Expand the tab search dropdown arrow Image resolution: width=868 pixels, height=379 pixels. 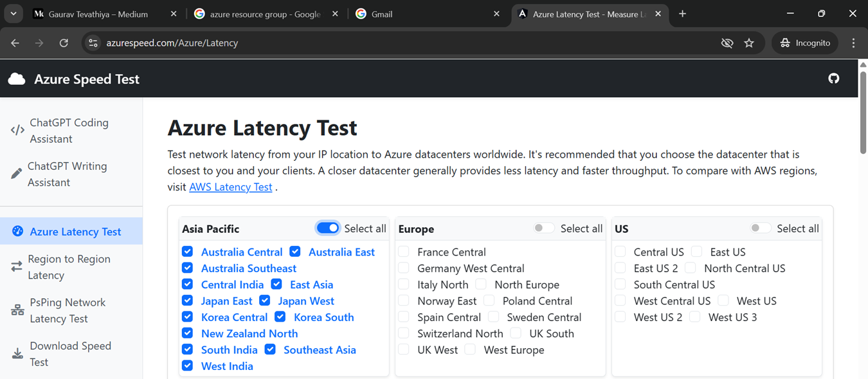pos(14,14)
